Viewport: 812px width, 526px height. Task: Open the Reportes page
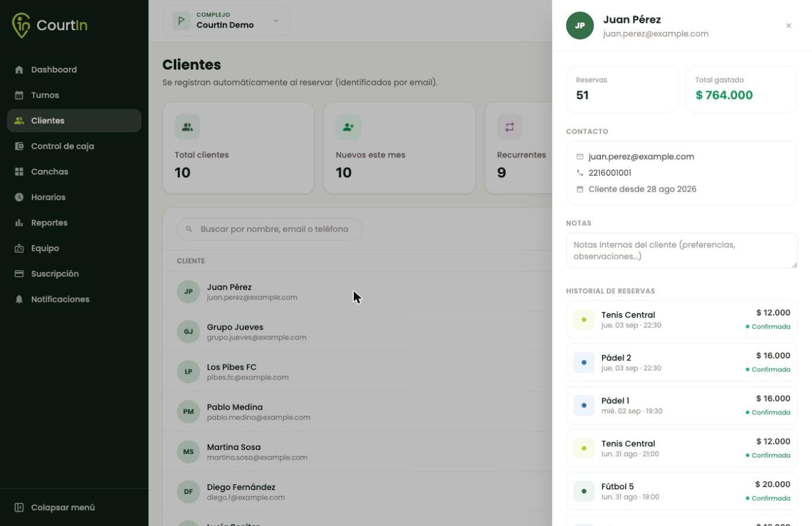click(x=74, y=223)
